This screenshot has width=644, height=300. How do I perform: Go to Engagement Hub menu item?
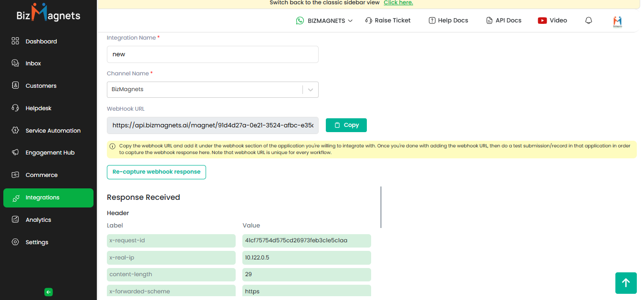[50, 153]
